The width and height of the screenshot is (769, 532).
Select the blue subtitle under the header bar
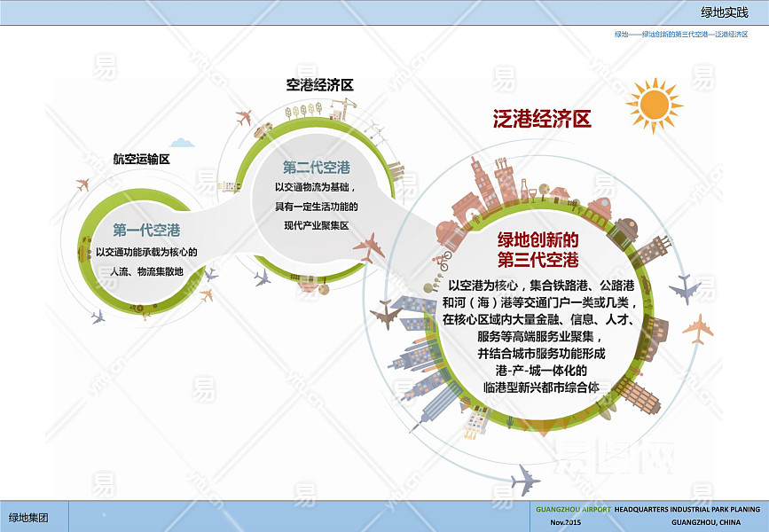coord(681,35)
